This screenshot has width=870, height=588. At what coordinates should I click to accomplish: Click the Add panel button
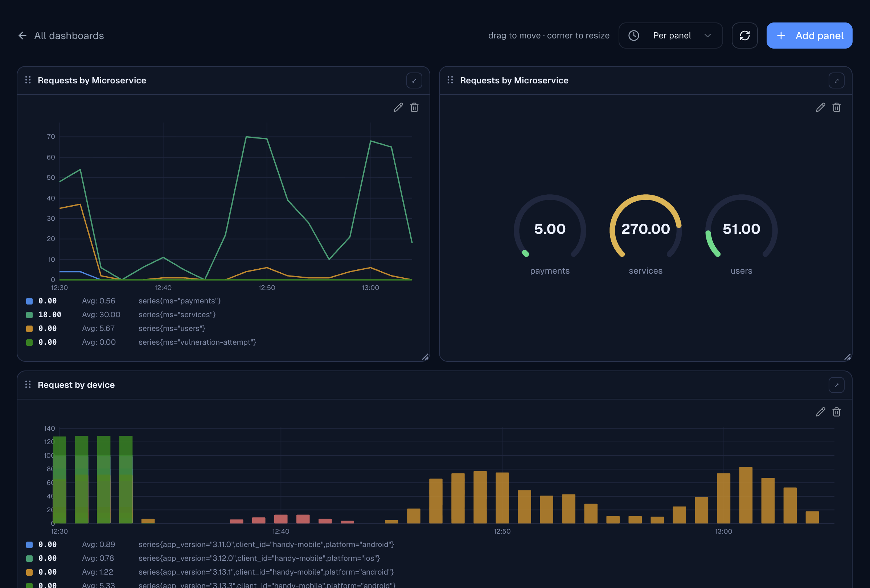(x=809, y=36)
